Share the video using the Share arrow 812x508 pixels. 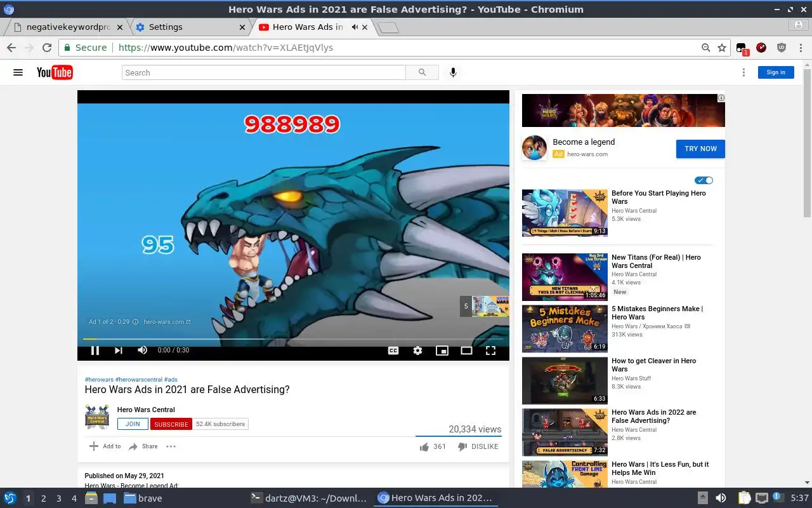click(133, 446)
